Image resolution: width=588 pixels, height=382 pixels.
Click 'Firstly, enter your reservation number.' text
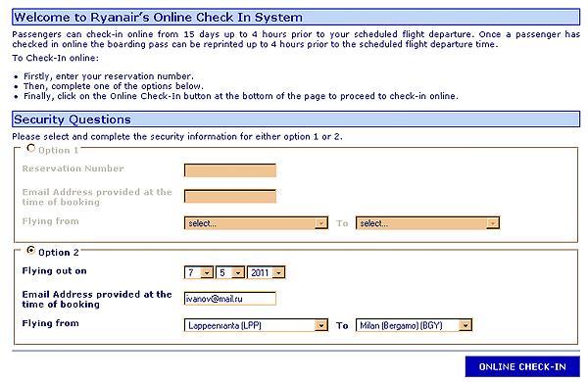click(x=109, y=76)
